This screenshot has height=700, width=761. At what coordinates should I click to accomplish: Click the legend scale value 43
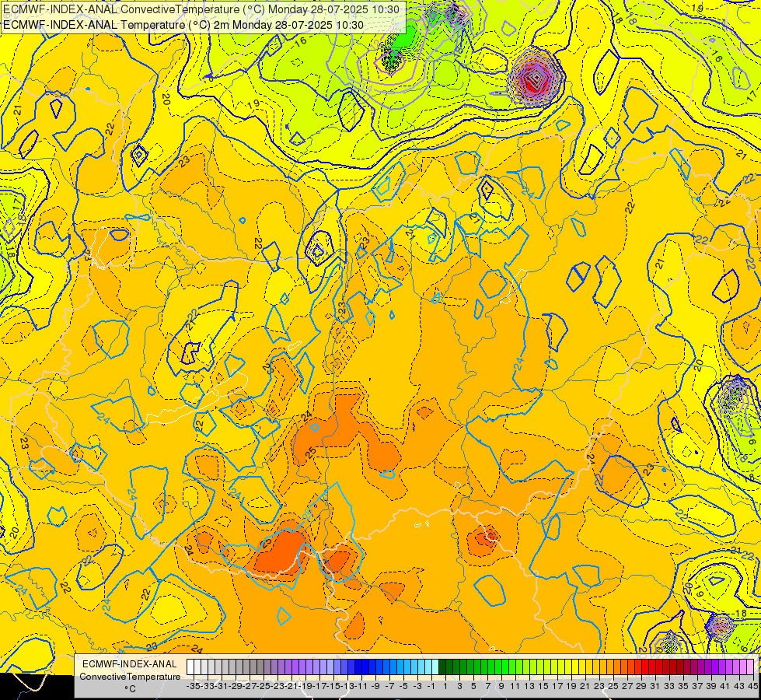pyautogui.click(x=740, y=686)
